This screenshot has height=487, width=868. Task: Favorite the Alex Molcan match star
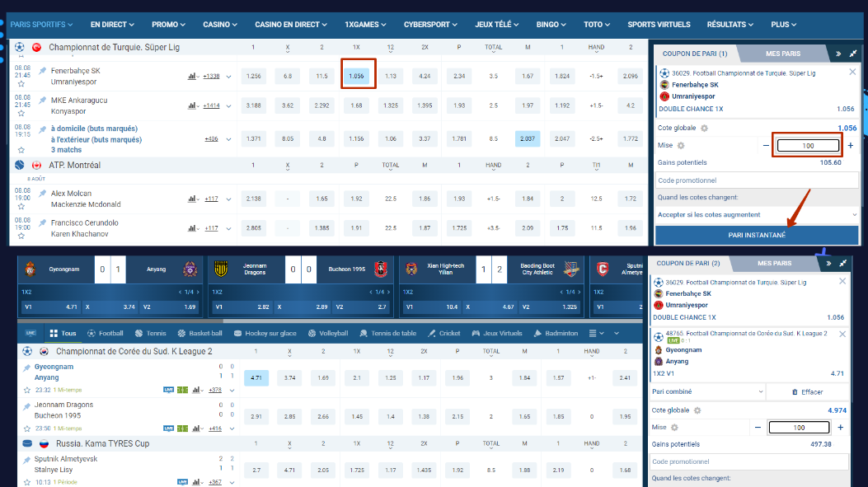click(x=21, y=207)
